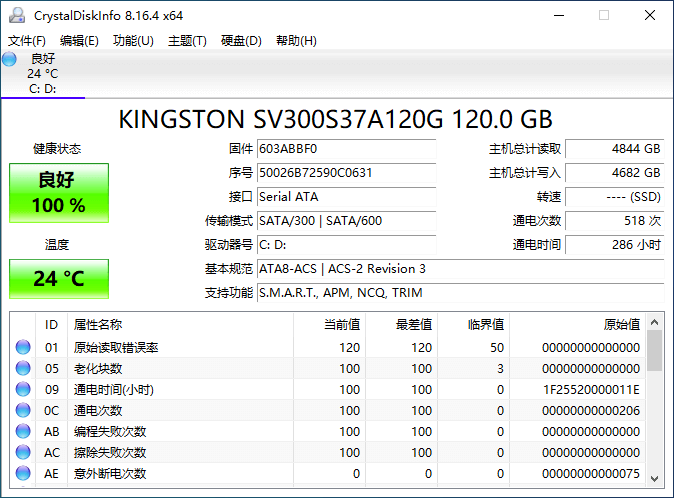Click status orb for attribute 01 原始读取错误率
The image size is (674, 498).
(23, 347)
